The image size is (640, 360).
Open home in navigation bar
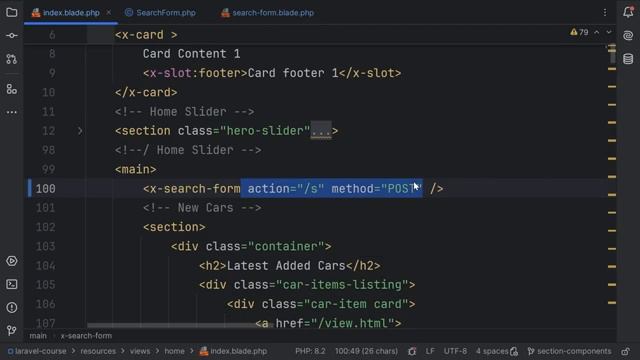(x=174, y=351)
